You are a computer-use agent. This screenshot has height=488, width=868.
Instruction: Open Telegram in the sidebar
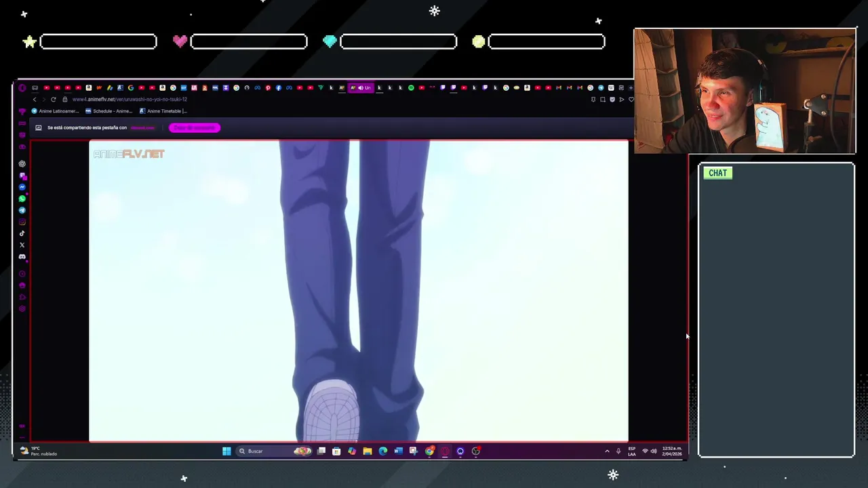coord(22,210)
